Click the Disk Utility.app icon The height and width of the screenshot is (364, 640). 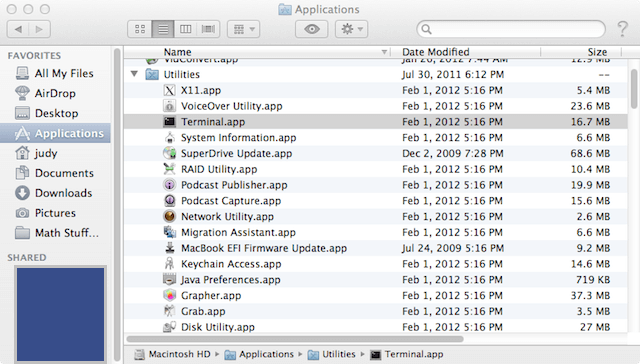tap(169, 327)
